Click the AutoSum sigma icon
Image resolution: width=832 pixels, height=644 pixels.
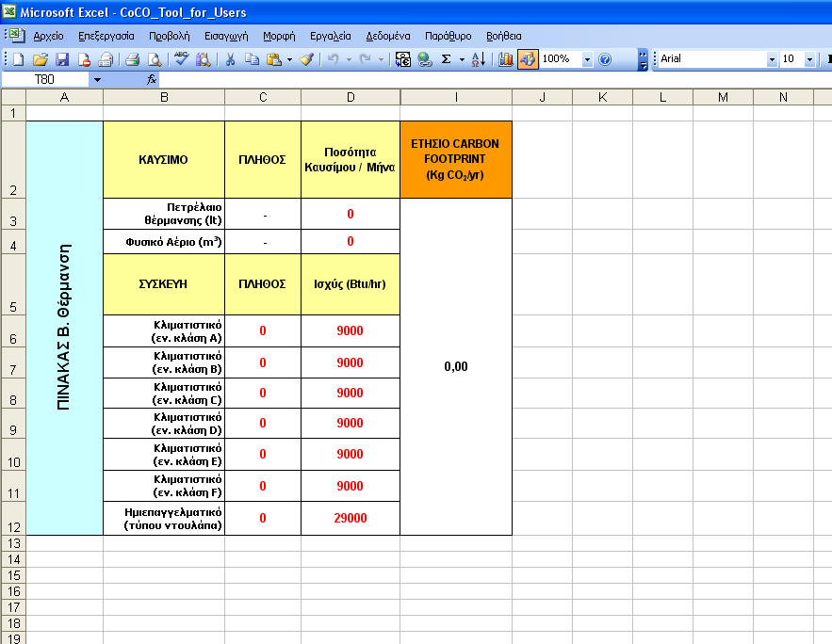pos(447,59)
